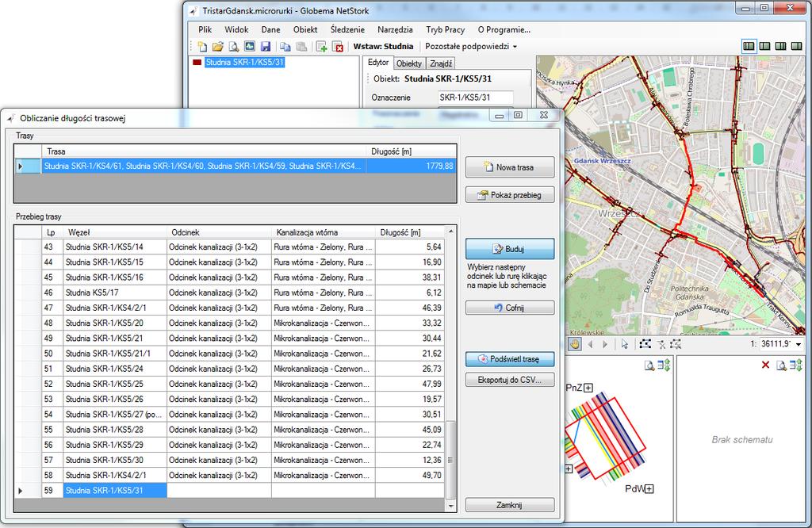The width and height of the screenshot is (812, 528).
Task: Expand the PnZ plus box
Action: tap(588, 388)
